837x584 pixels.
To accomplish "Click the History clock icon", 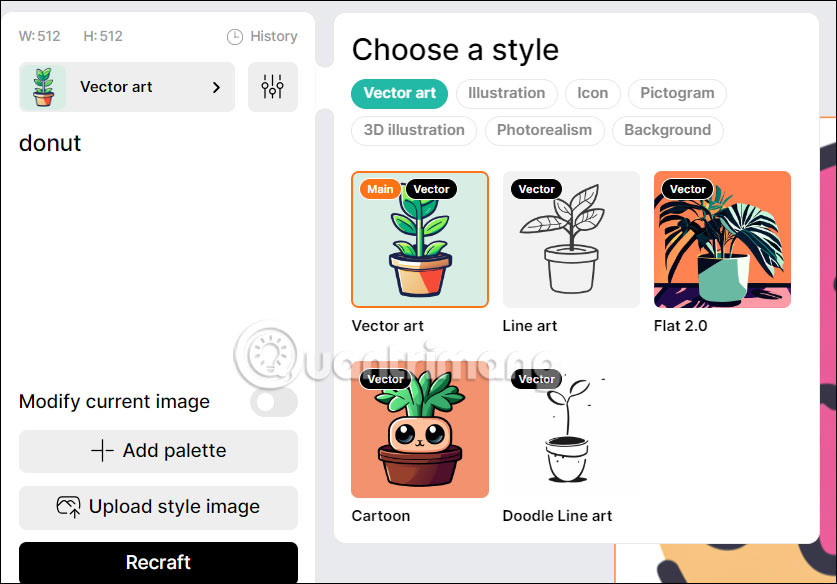I will point(235,37).
